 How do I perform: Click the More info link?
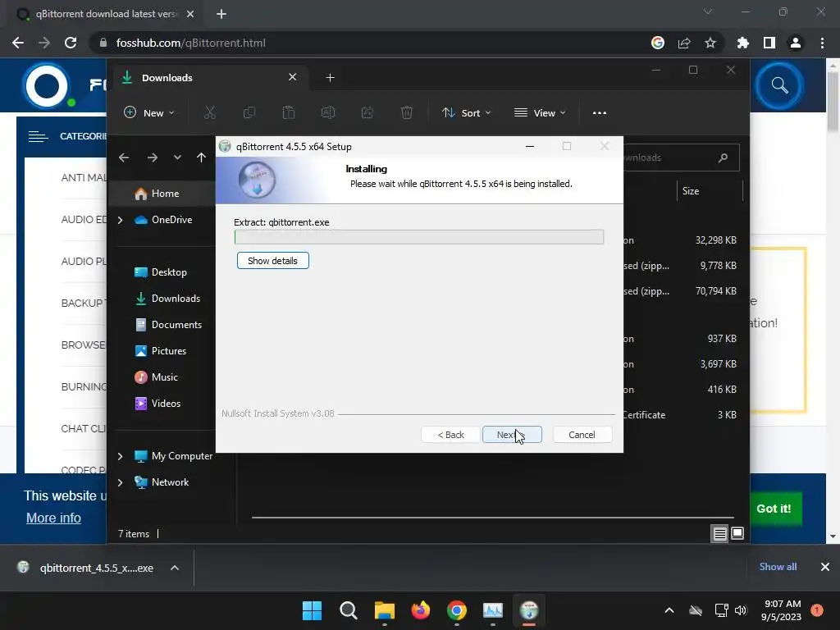[x=53, y=518]
